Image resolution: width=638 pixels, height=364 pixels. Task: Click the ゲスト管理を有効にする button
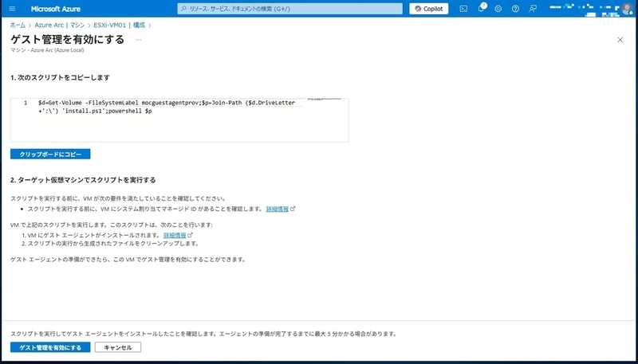tap(50, 348)
